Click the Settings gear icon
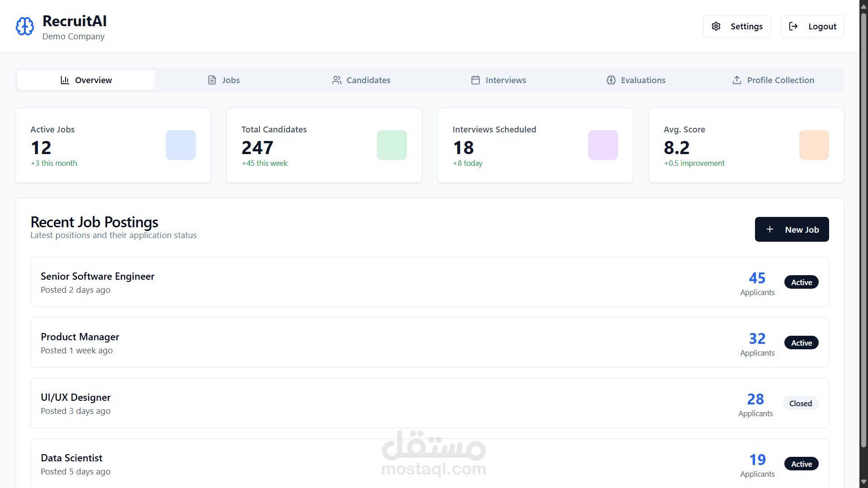Viewport: 868px width, 488px height. (716, 26)
